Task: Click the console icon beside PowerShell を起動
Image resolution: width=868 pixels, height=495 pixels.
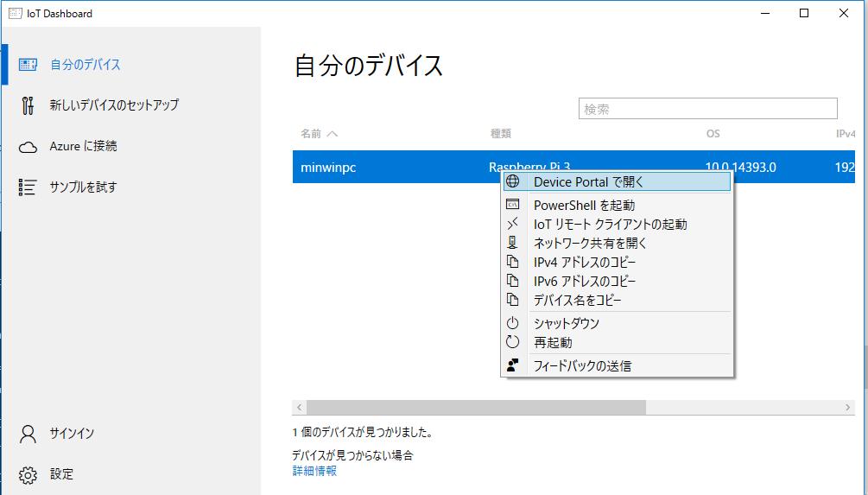Action: click(513, 205)
